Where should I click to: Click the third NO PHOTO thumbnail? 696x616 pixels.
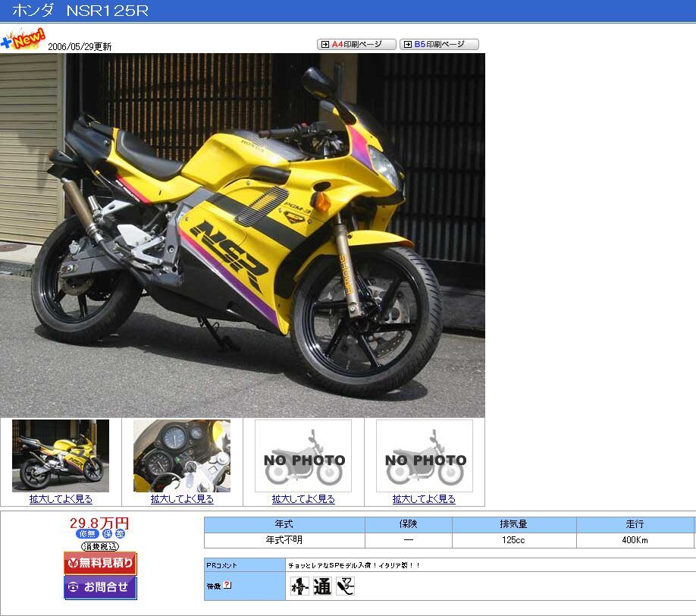(x=303, y=456)
